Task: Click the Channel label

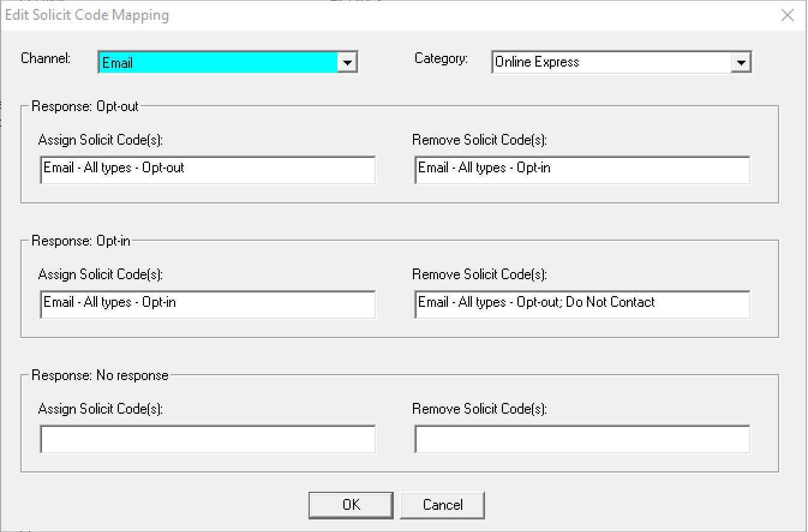Action: (46, 58)
